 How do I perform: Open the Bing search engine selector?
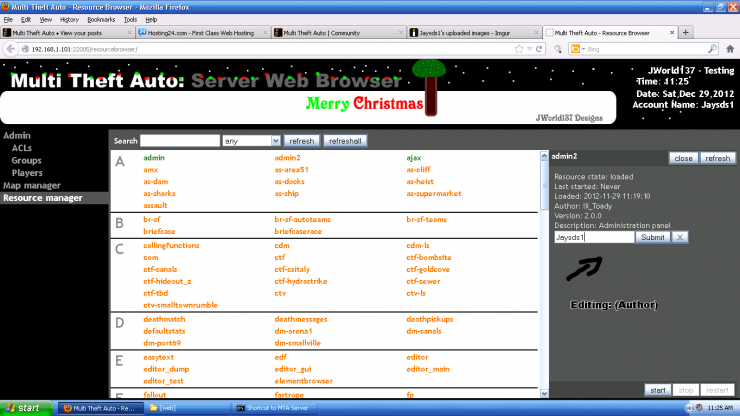point(578,49)
